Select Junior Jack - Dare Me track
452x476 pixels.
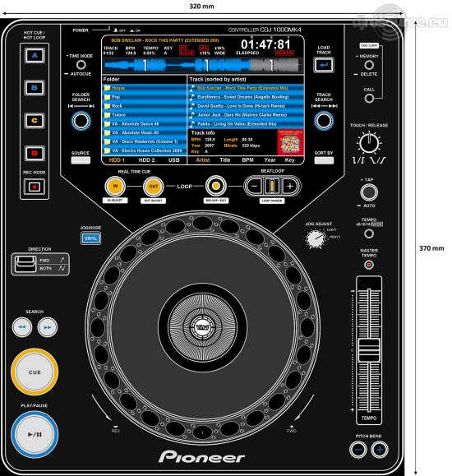(246, 115)
